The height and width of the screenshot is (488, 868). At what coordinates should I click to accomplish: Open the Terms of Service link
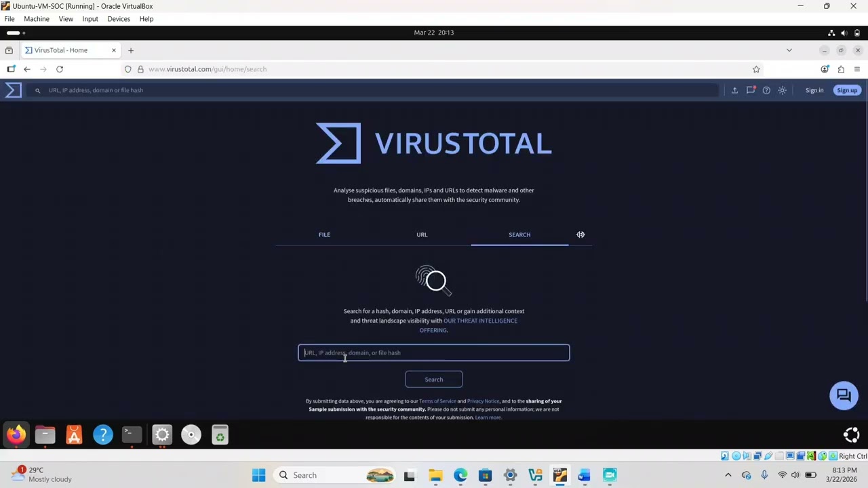[437, 401]
